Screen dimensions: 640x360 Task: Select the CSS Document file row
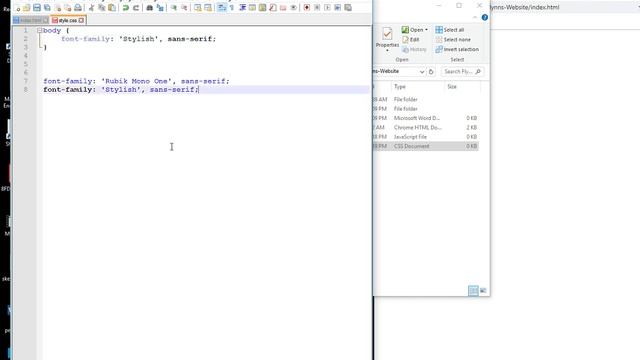[425, 146]
